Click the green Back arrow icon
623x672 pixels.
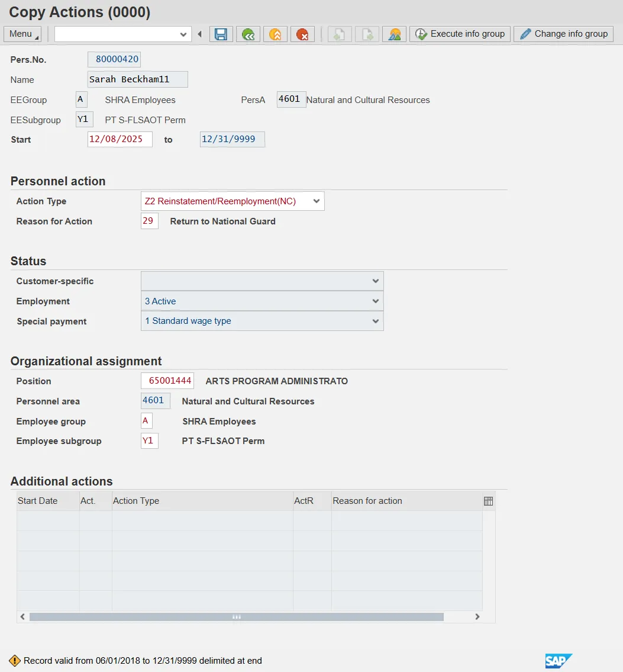coord(248,34)
